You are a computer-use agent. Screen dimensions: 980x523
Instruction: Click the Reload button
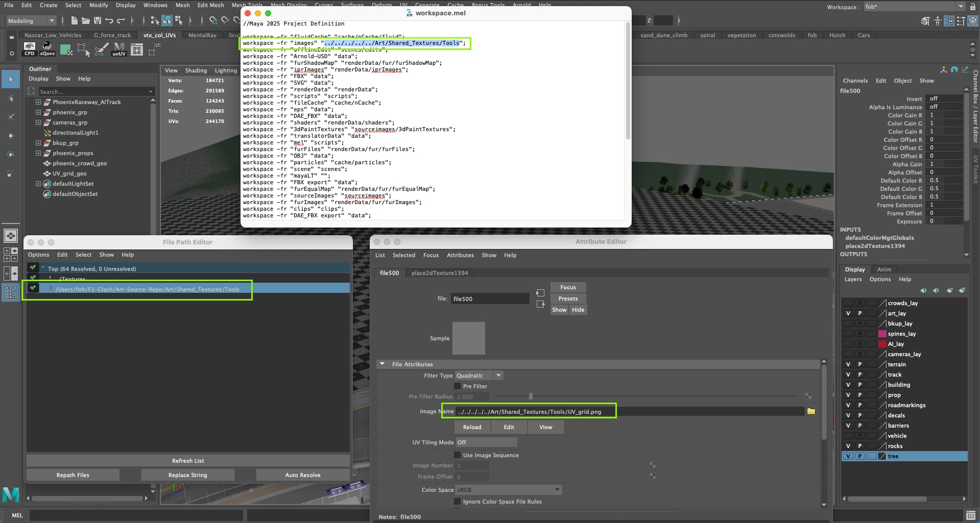[472, 427]
